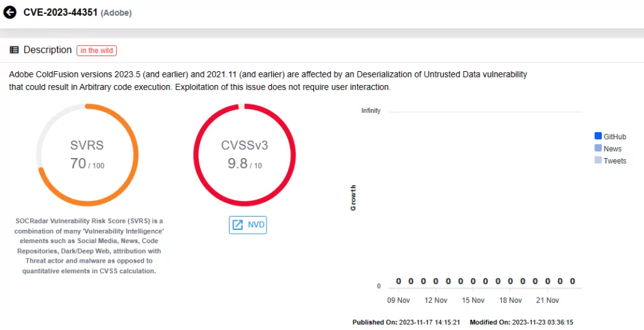644x330 pixels.
Task: Click the Tweets legend color swatch
Action: (x=598, y=160)
